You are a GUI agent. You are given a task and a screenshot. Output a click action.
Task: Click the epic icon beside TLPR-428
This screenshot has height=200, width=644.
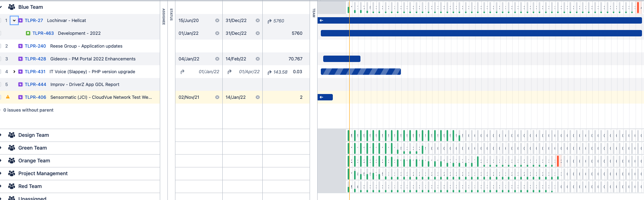tap(20, 59)
